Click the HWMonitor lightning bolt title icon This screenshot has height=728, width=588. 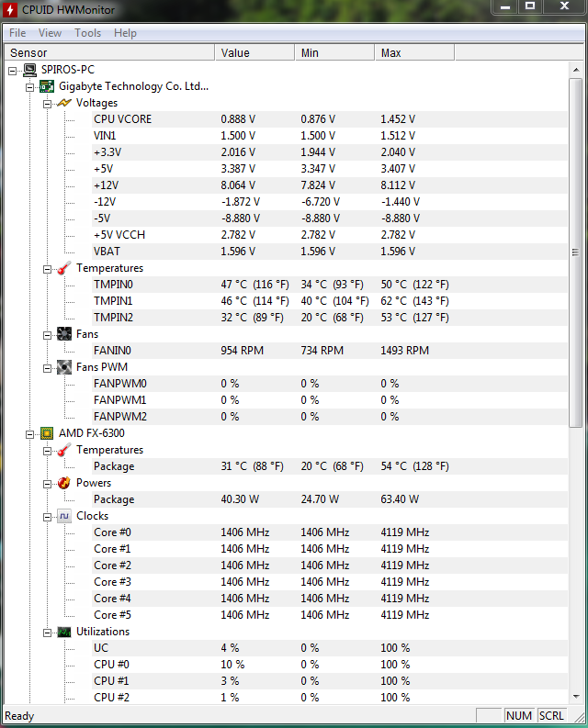(9, 10)
